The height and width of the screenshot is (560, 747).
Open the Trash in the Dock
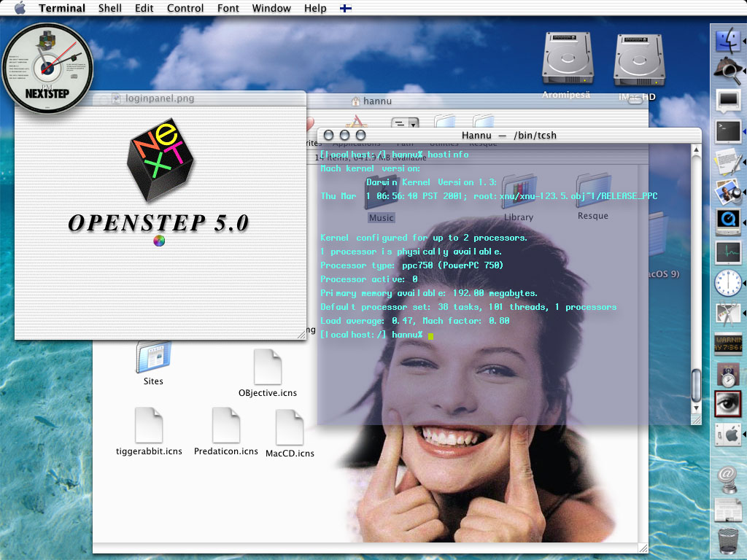pyautogui.click(x=728, y=541)
